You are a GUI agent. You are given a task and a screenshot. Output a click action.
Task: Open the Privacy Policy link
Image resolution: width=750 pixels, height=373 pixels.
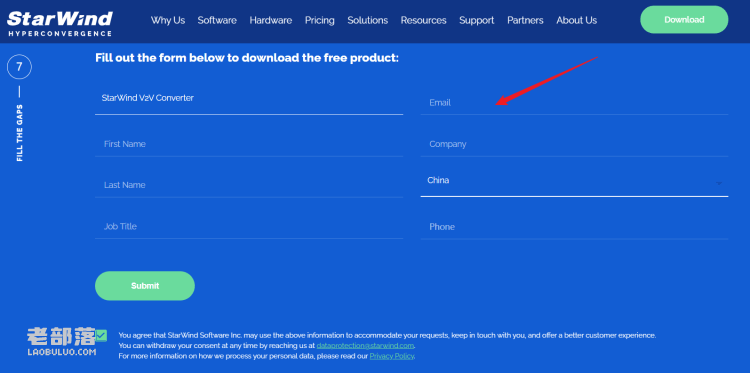point(392,356)
